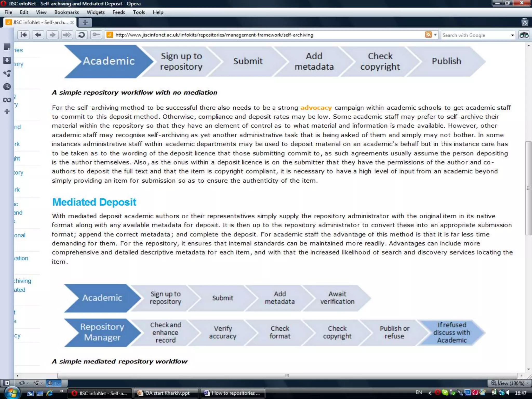Open a new tab with plus button
The height and width of the screenshot is (399, 532).
pos(85,22)
